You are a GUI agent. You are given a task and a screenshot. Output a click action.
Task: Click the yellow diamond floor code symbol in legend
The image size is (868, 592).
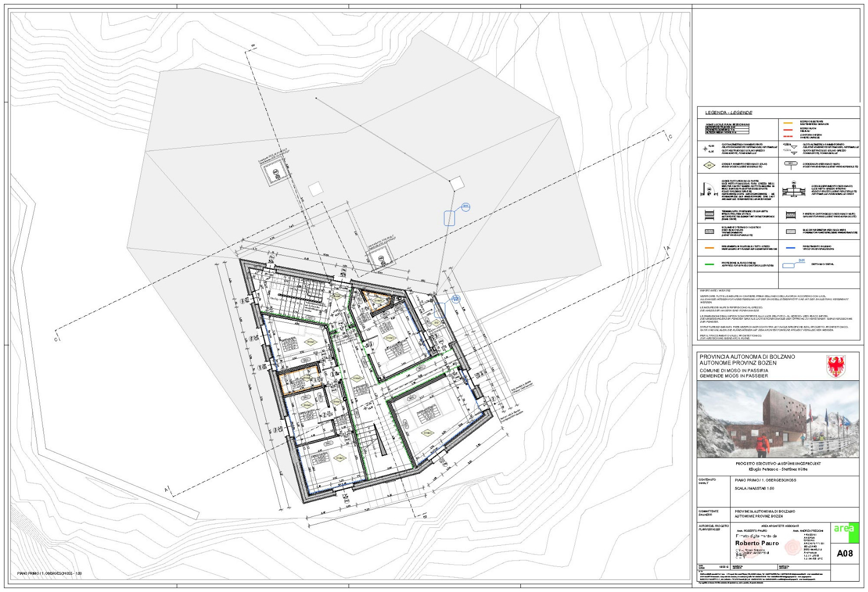pos(709,165)
